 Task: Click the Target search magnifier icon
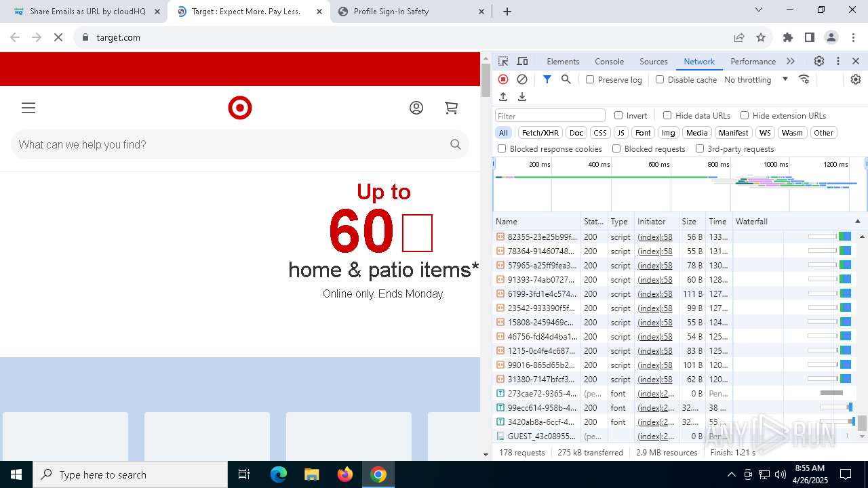click(456, 144)
